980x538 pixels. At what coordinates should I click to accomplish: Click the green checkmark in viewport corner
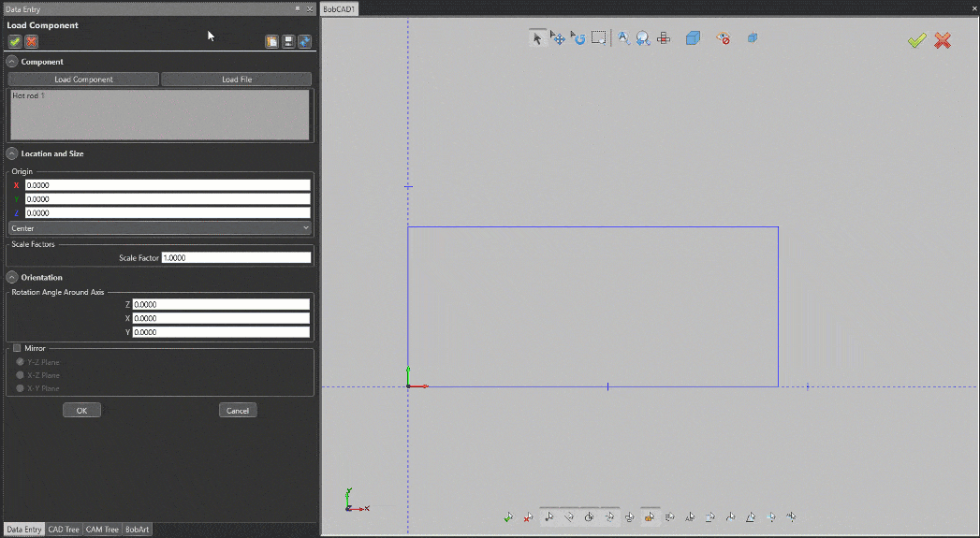click(x=916, y=40)
